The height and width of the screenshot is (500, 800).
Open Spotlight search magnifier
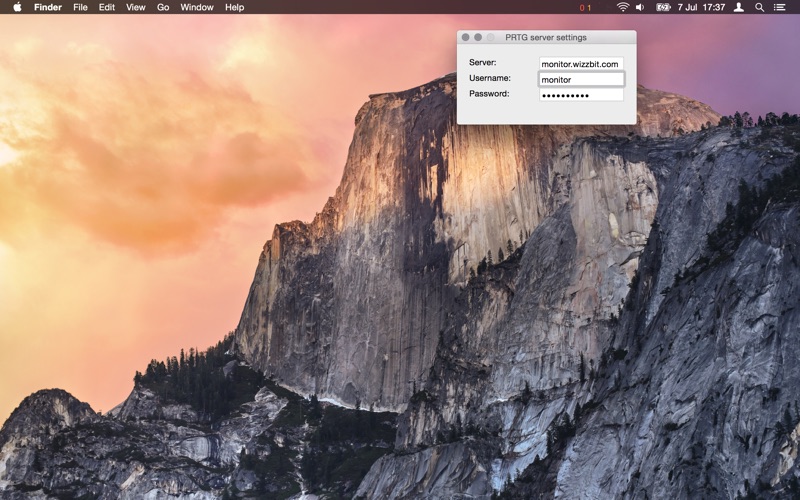[x=759, y=7]
